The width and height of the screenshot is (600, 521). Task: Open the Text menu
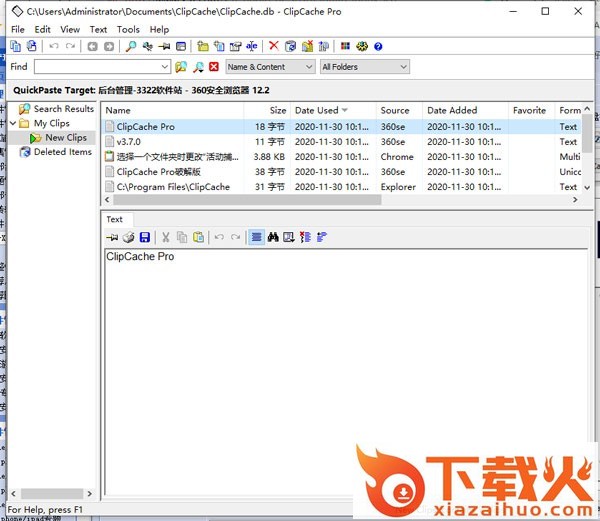click(x=98, y=29)
